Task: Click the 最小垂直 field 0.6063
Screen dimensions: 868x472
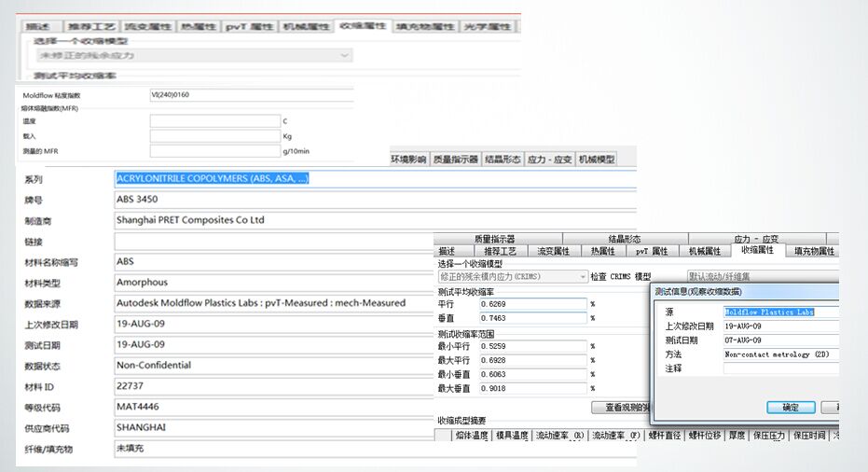Action: click(532, 374)
